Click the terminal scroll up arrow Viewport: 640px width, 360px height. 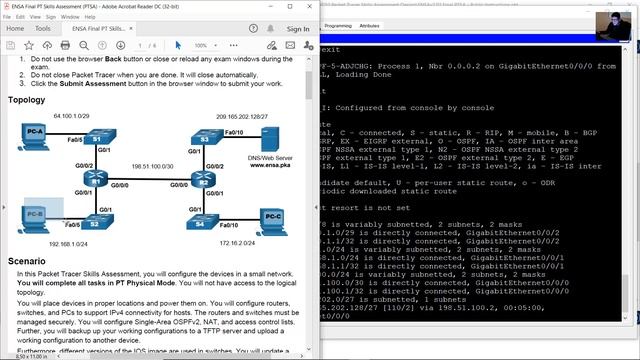pos(625,50)
